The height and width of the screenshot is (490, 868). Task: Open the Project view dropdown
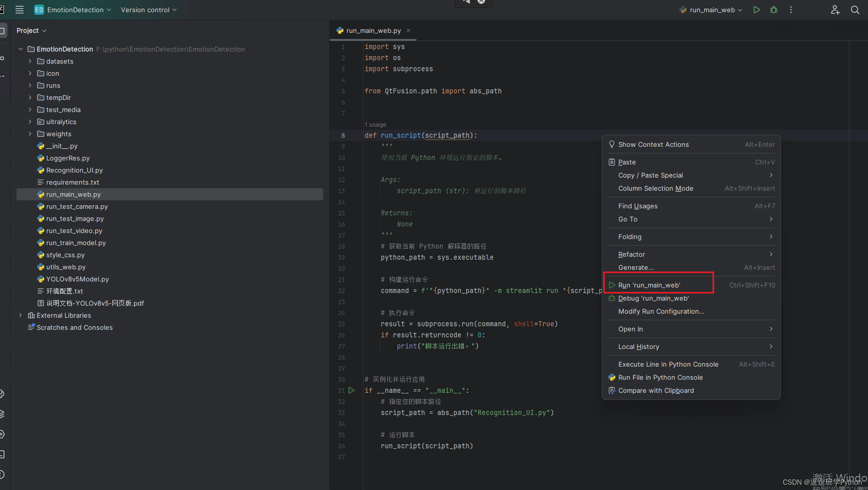coord(31,30)
